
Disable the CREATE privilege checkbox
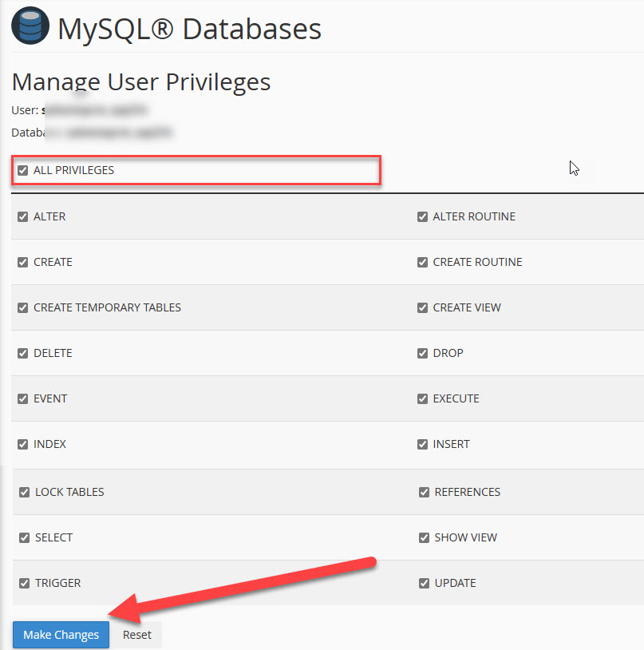coord(23,262)
